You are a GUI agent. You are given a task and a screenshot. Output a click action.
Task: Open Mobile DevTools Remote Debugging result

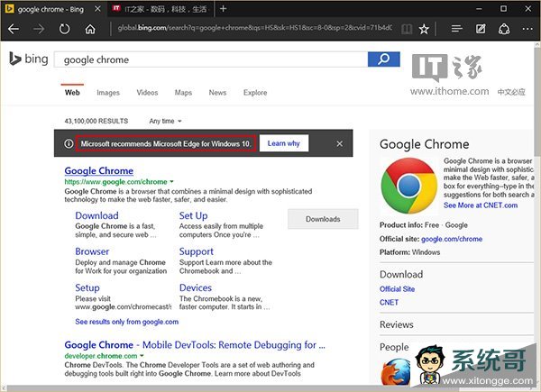click(x=195, y=345)
